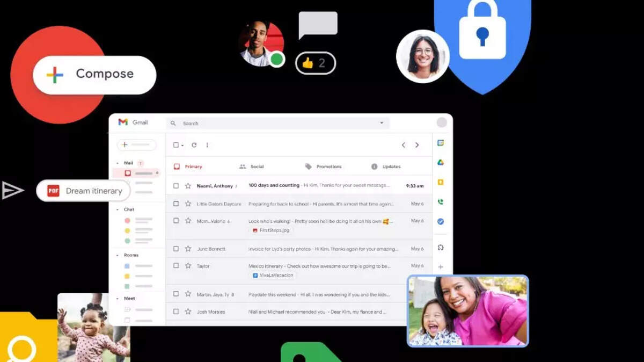Click the account avatar circle
Image resolution: width=644 pixels, height=362 pixels.
point(442,122)
